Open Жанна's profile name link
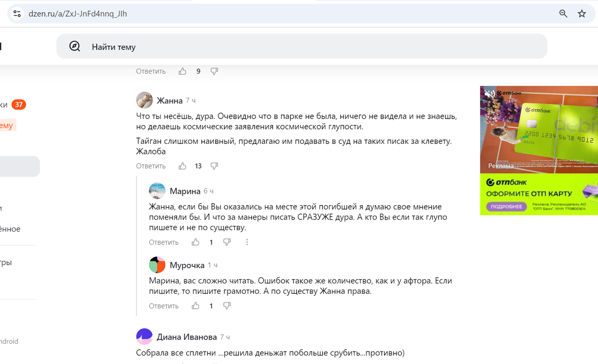This screenshot has height=364, width=598. coord(169,101)
